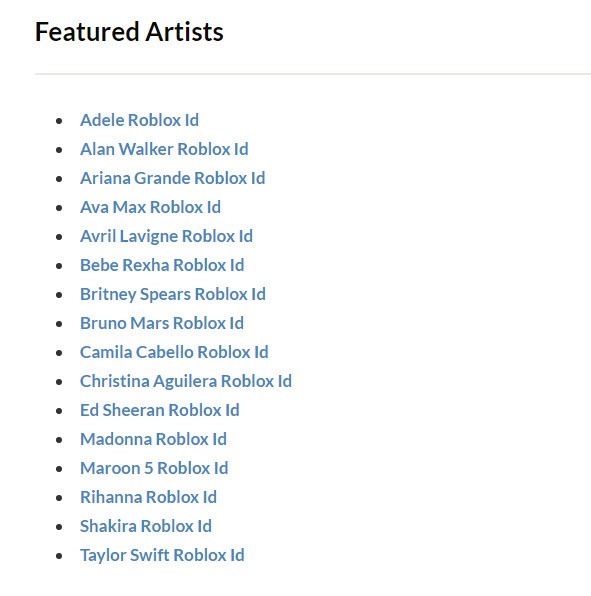Screen dimensions: 591x596
Task: Click the Featured Artists heading
Action: click(x=129, y=32)
